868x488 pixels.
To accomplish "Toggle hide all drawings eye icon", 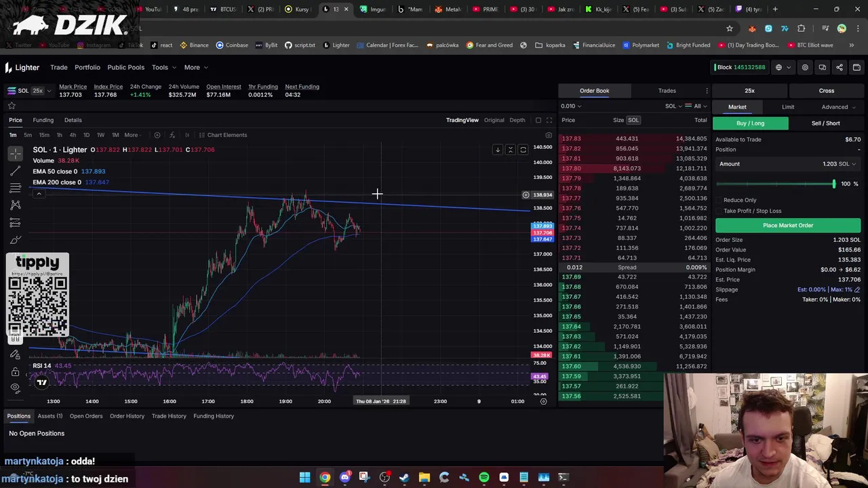I will click(x=15, y=388).
